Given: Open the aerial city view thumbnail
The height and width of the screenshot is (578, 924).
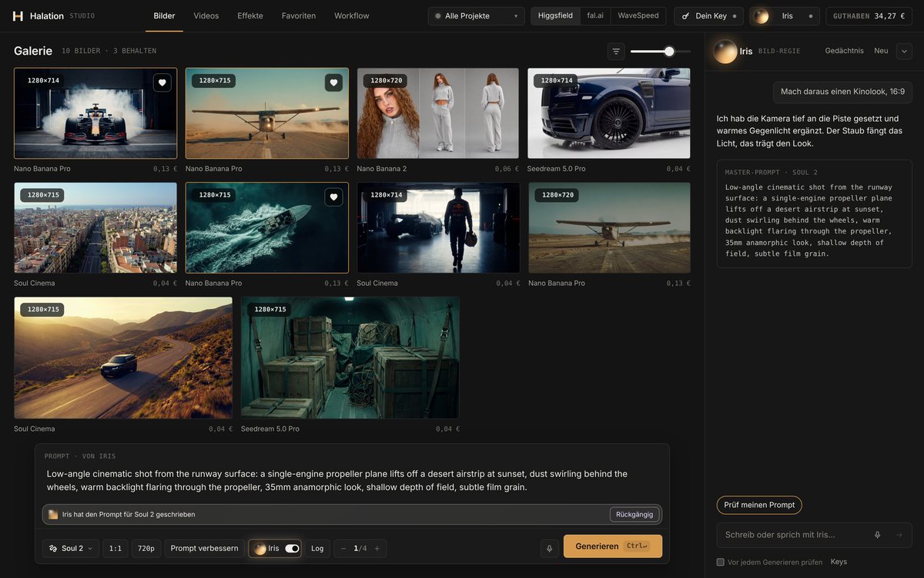Looking at the screenshot, I should (95, 227).
